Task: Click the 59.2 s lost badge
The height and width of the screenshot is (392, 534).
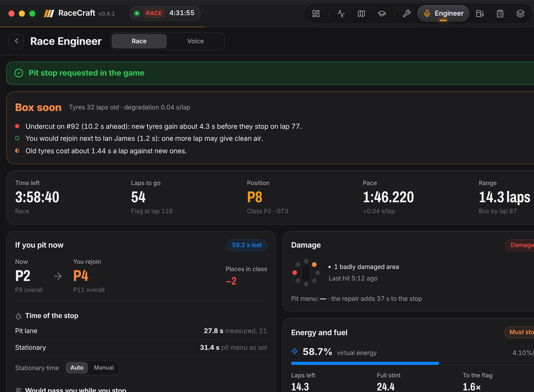Action: [247, 245]
